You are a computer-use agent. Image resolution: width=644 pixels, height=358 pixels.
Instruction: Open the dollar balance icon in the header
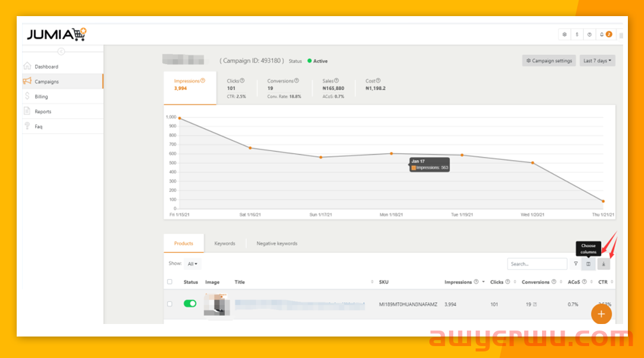pyautogui.click(x=577, y=35)
